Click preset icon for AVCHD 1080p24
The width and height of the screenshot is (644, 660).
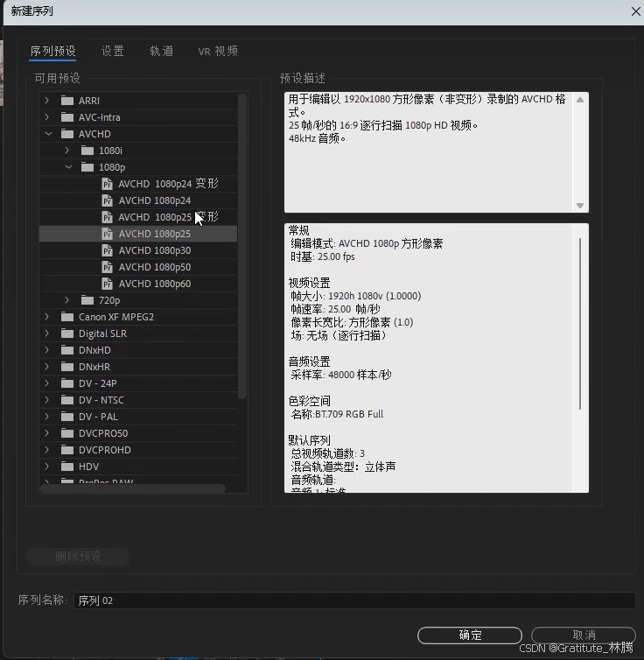coord(108,200)
